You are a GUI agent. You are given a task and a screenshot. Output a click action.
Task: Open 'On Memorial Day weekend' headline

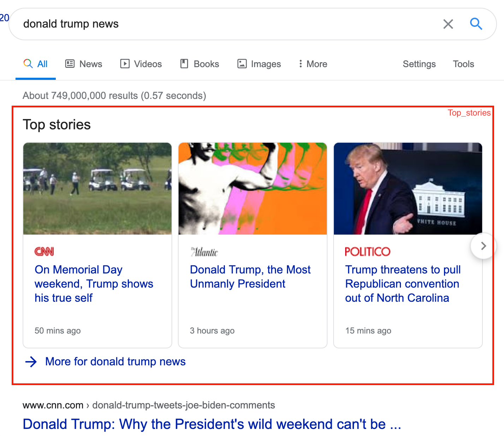tap(94, 284)
